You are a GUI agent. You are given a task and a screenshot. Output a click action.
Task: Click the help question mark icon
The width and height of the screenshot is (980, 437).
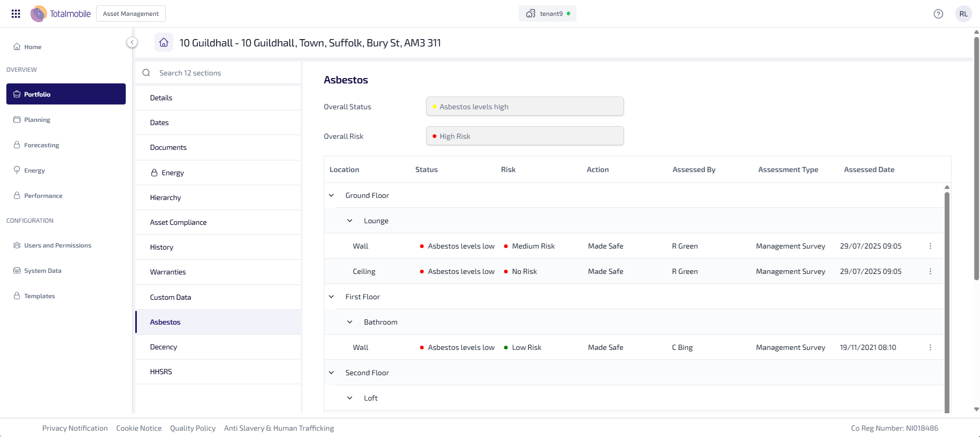(938, 14)
